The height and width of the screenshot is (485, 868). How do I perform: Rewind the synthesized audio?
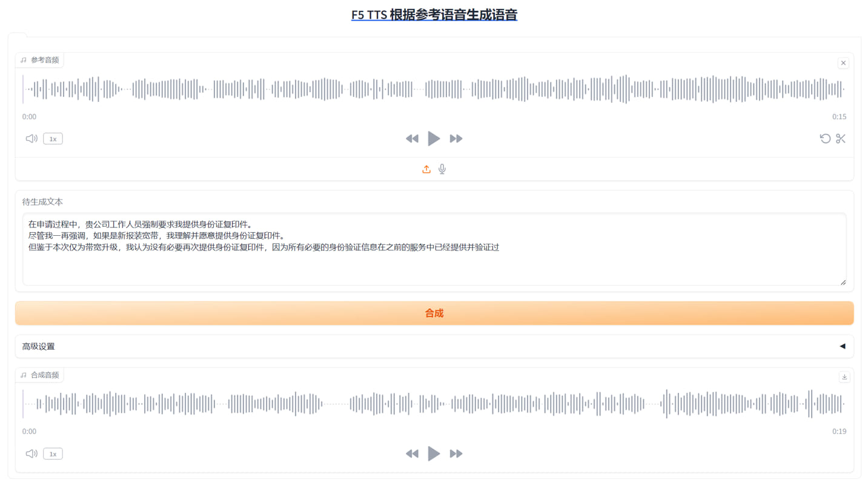click(x=412, y=453)
